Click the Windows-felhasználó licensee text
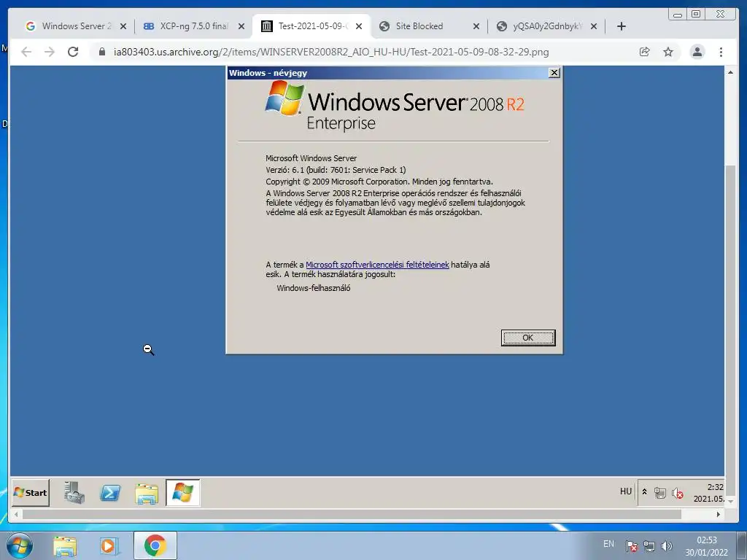747x560 pixels. [314, 288]
